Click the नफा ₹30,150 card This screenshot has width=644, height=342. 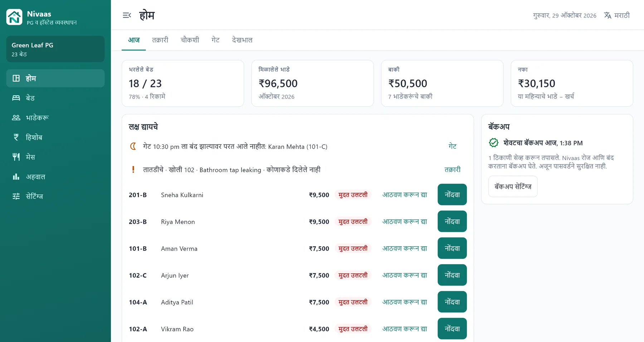(x=572, y=83)
